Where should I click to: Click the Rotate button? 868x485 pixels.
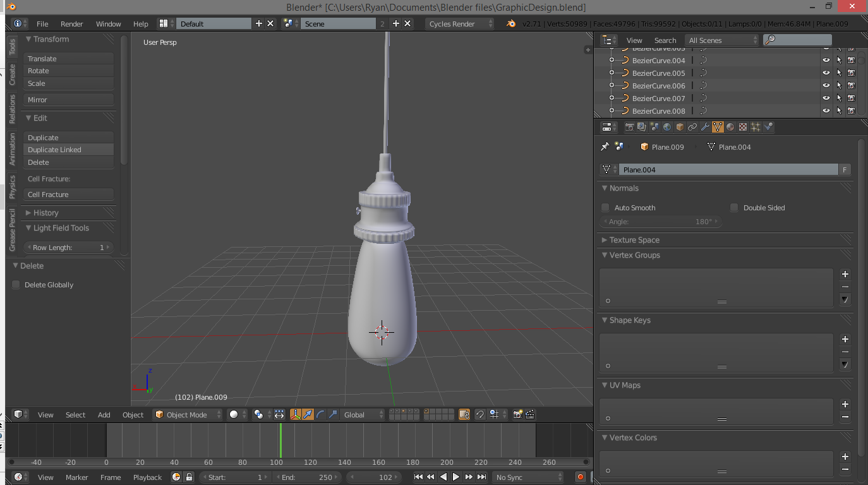pyautogui.click(x=69, y=71)
